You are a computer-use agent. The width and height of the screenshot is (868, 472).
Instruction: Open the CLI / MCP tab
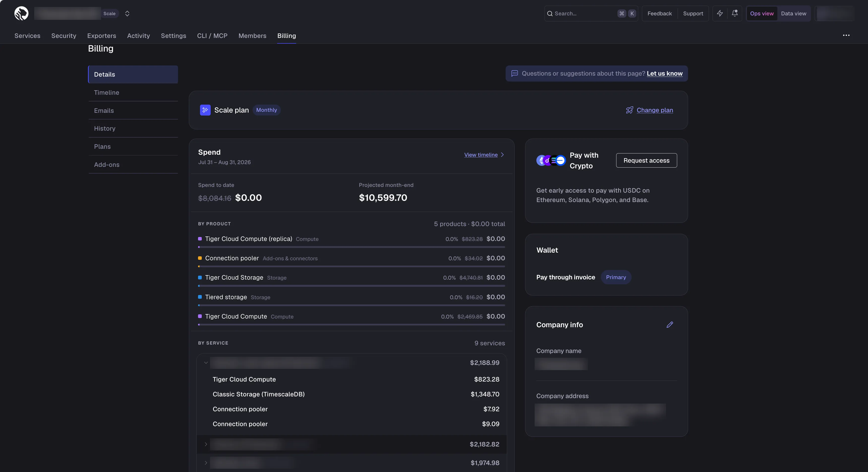[x=212, y=36]
